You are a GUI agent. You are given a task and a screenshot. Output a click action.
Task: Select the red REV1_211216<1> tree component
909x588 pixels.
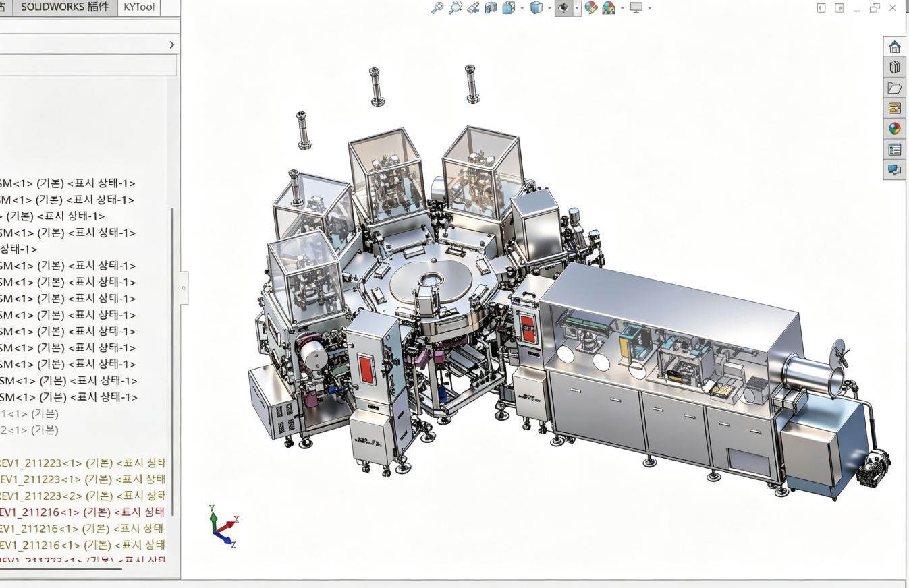82,512
